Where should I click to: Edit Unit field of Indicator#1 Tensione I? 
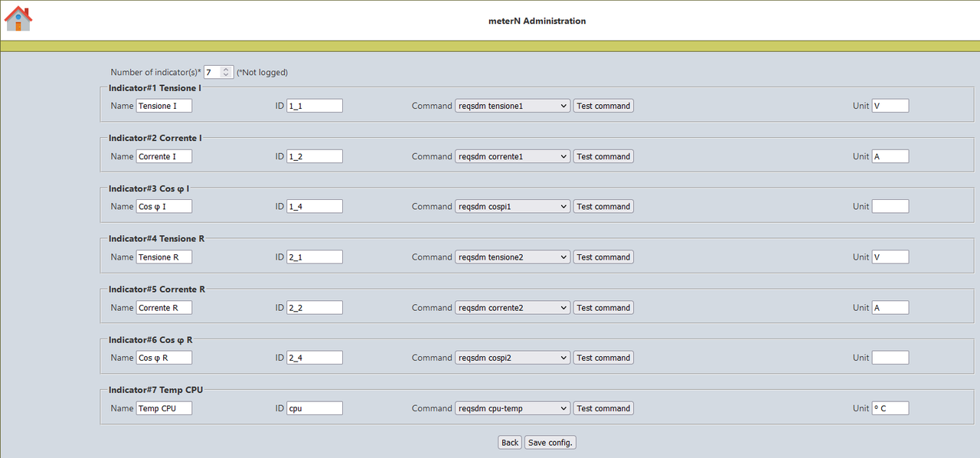(x=890, y=106)
